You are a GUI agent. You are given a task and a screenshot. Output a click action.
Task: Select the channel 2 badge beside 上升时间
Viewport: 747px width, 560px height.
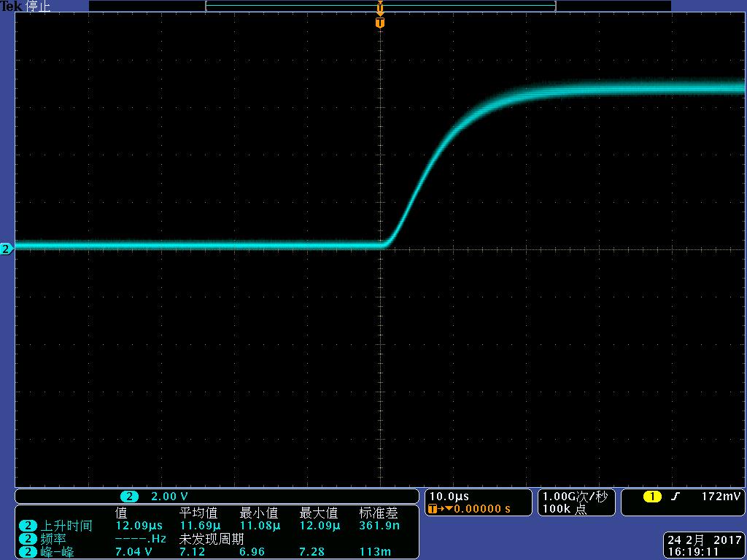[28, 525]
